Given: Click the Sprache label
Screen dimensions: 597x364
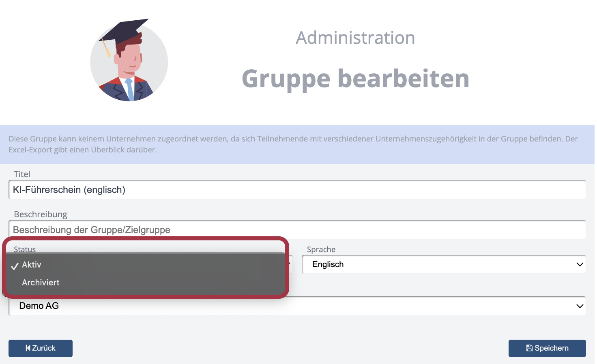Looking at the screenshot, I should pos(321,250).
